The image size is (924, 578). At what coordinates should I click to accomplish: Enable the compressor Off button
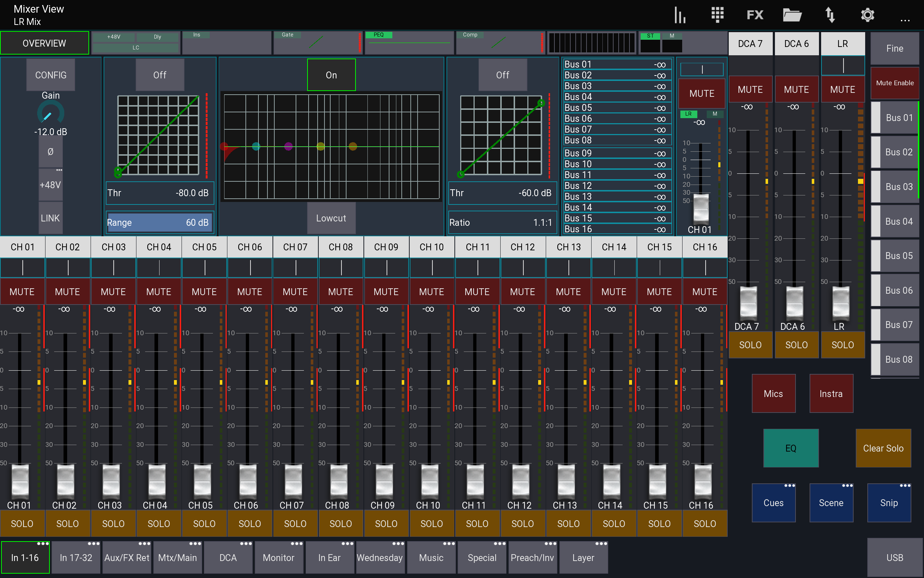[502, 75]
